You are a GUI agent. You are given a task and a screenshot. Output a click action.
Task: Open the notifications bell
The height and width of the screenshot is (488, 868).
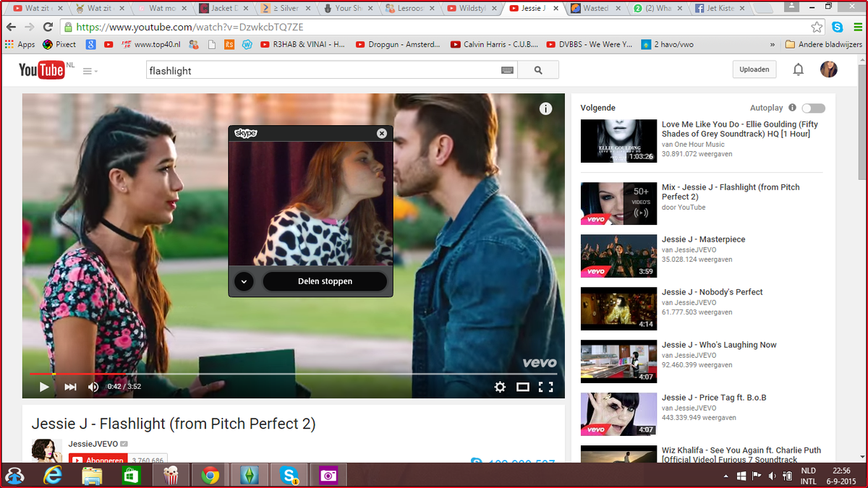click(x=799, y=69)
